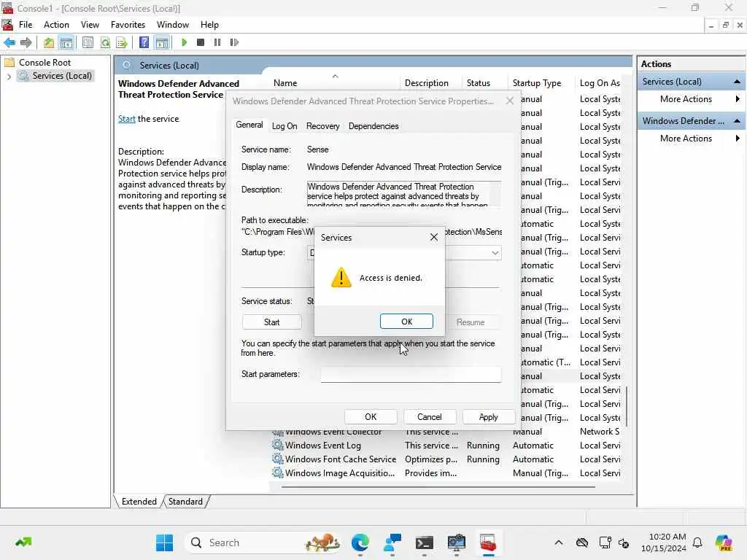Toggle the Show/Hide Console Tree icon
Screen dimensions: 747x560
pyautogui.click(x=66, y=42)
